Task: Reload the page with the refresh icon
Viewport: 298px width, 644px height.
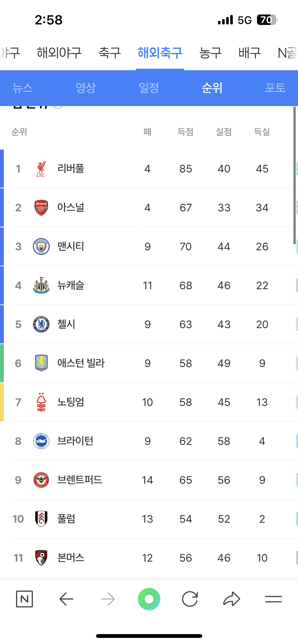Action: coord(190,599)
